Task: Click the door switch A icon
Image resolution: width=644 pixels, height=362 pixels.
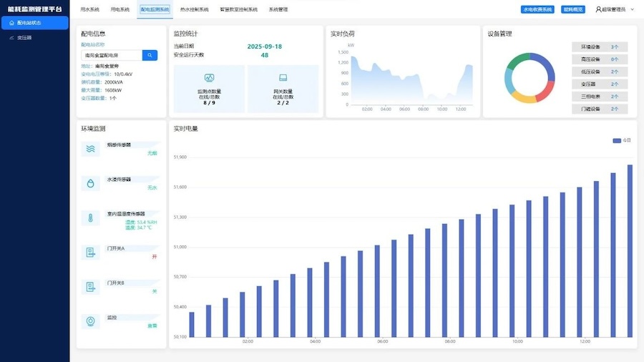Action: coord(91,253)
